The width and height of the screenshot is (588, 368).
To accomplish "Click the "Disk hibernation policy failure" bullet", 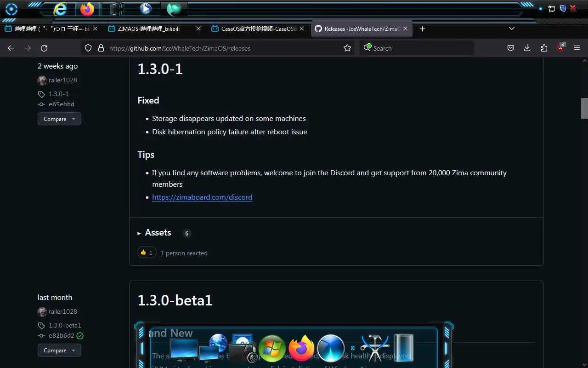I will pyautogui.click(x=230, y=132).
